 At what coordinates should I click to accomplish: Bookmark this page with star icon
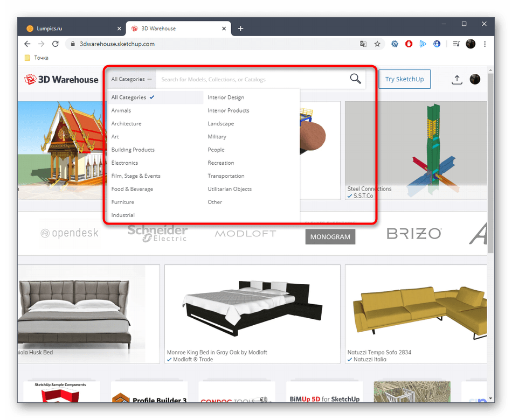tap(377, 44)
